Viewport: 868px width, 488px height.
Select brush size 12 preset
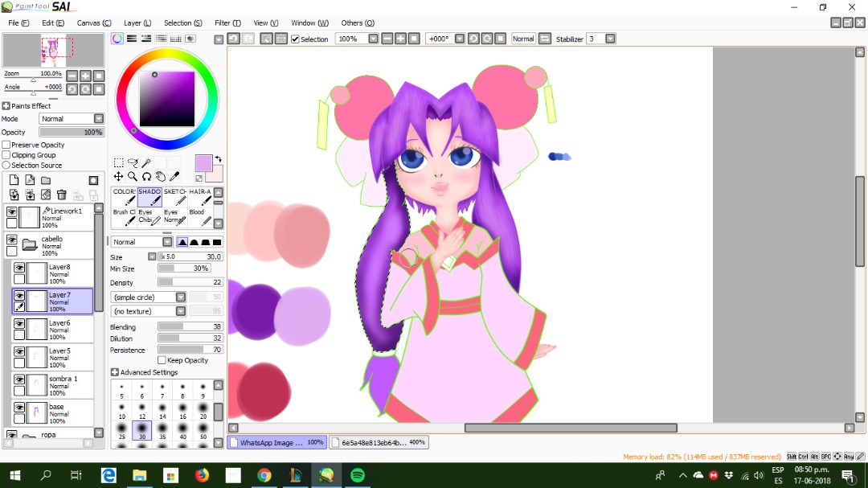[141, 411]
